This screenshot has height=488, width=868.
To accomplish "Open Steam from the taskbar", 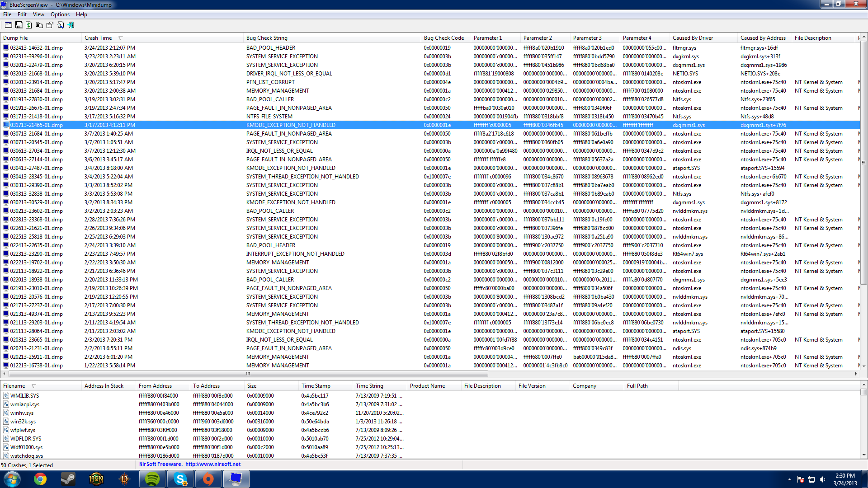I will pyautogui.click(x=68, y=479).
